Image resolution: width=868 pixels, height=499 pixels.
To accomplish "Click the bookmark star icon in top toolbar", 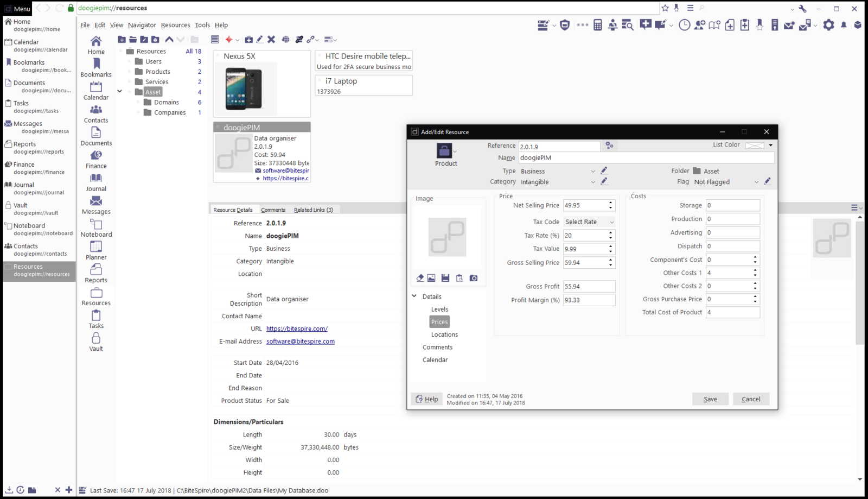I will point(759,25).
